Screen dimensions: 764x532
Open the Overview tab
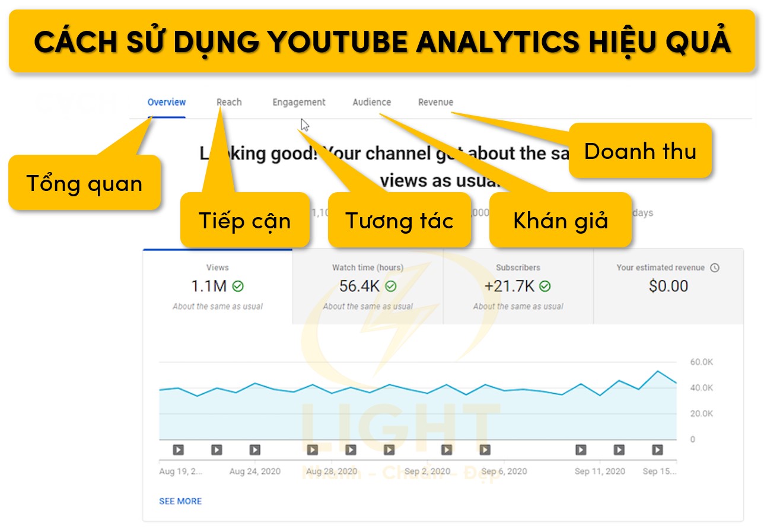click(167, 102)
